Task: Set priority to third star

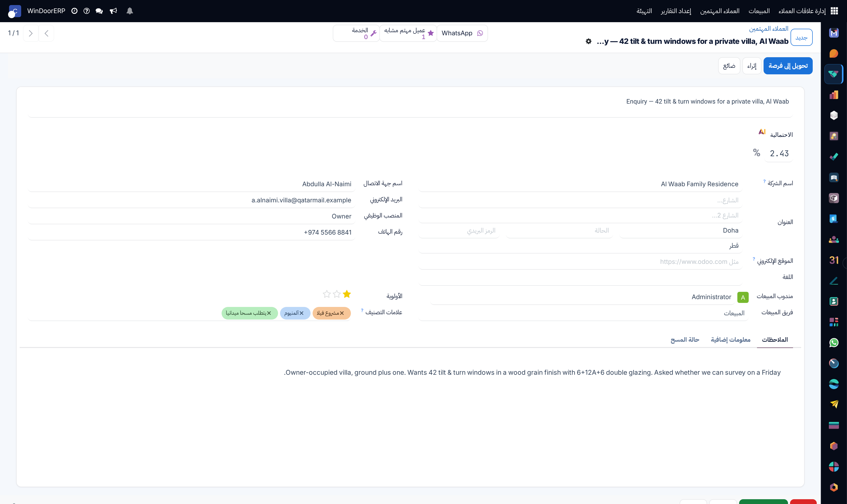Action: click(327, 294)
